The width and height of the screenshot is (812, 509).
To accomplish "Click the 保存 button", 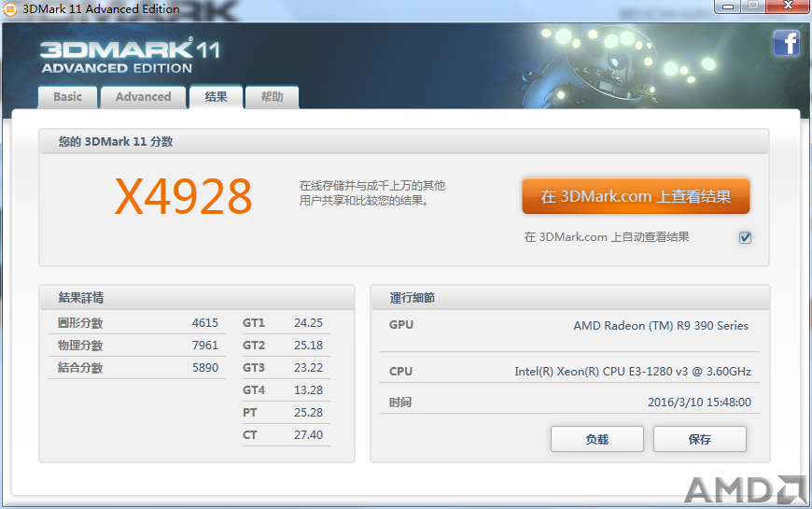I will coord(700,440).
